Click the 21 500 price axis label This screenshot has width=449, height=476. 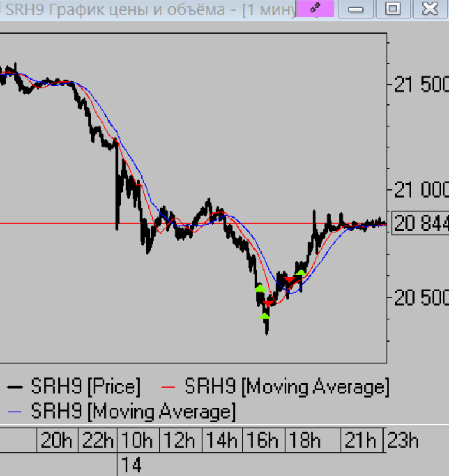tap(421, 85)
